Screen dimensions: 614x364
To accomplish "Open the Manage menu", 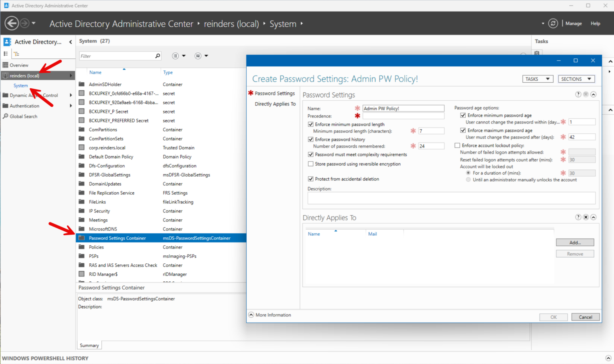I will [574, 24].
